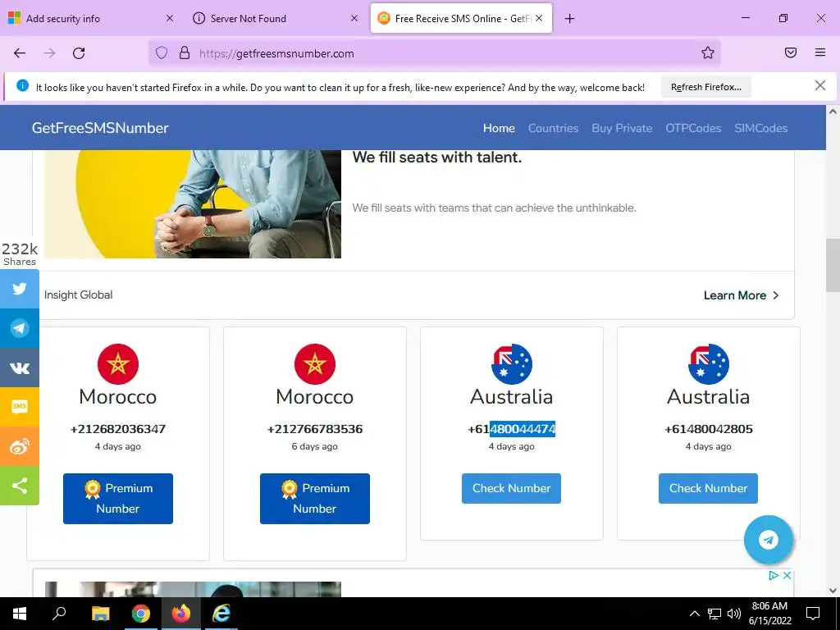Screen dimensions: 840x630
Task: Open Countries nav link
Action: tap(554, 128)
